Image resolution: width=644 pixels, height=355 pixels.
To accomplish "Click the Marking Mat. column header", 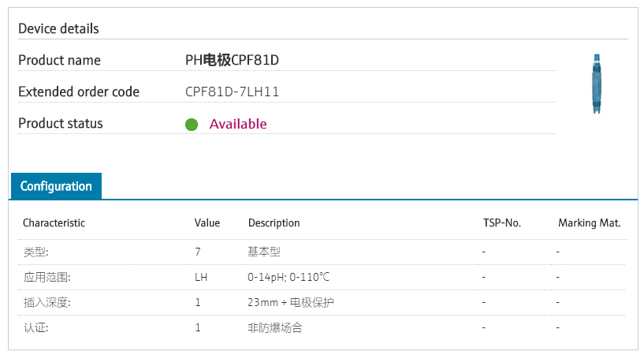I will coord(590,223).
